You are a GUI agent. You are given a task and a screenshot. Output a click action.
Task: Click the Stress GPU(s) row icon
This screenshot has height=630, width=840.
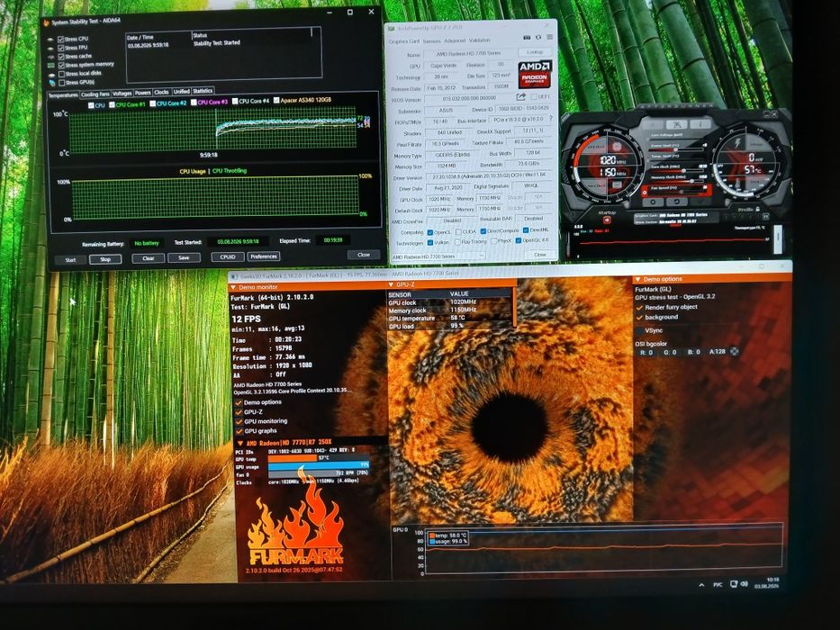(51, 83)
